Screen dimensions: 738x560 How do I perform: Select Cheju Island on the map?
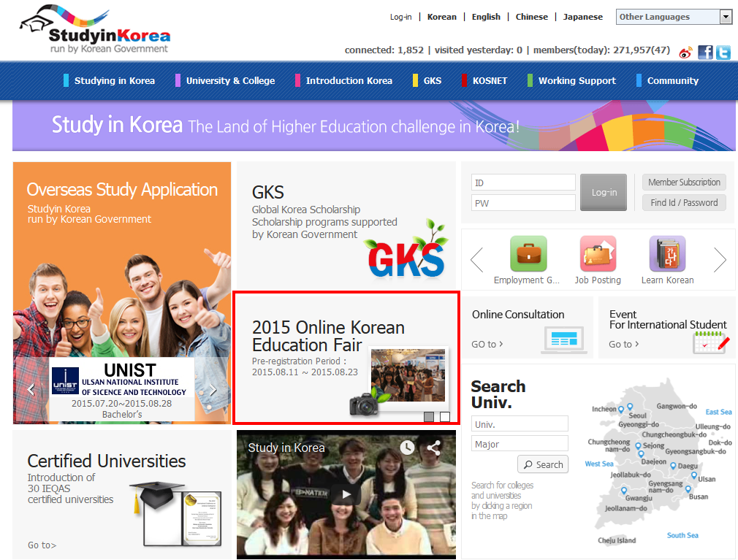(617, 540)
